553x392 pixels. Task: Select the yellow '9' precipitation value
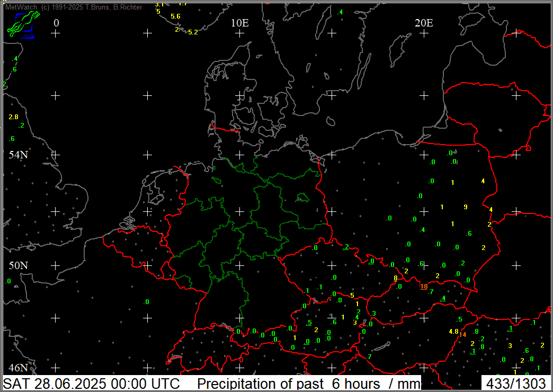(x=466, y=207)
